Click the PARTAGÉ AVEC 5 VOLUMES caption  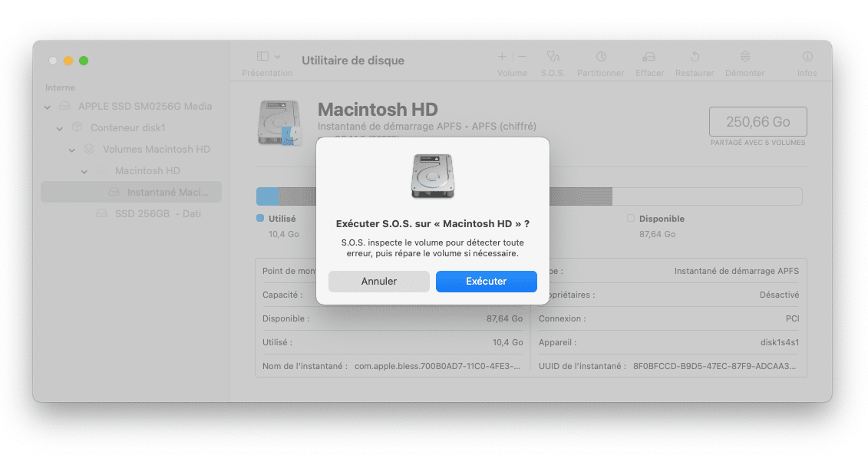pos(757,143)
